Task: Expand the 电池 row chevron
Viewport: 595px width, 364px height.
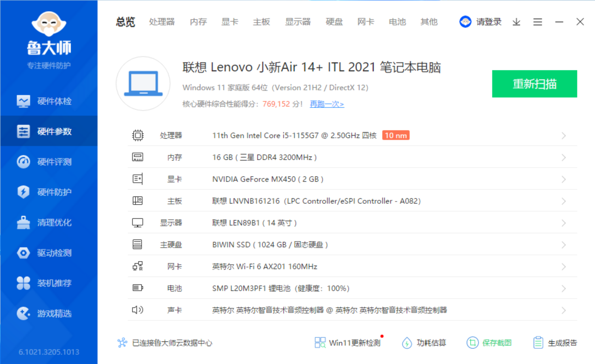Action: (563, 288)
